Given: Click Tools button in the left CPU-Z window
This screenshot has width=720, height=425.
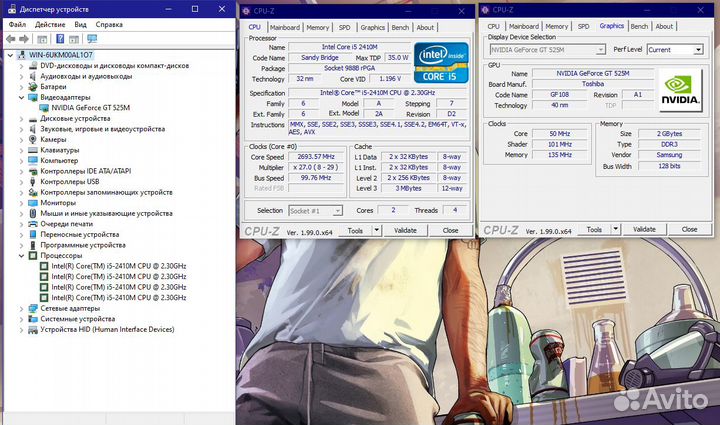Looking at the screenshot, I should pyautogui.click(x=355, y=230).
